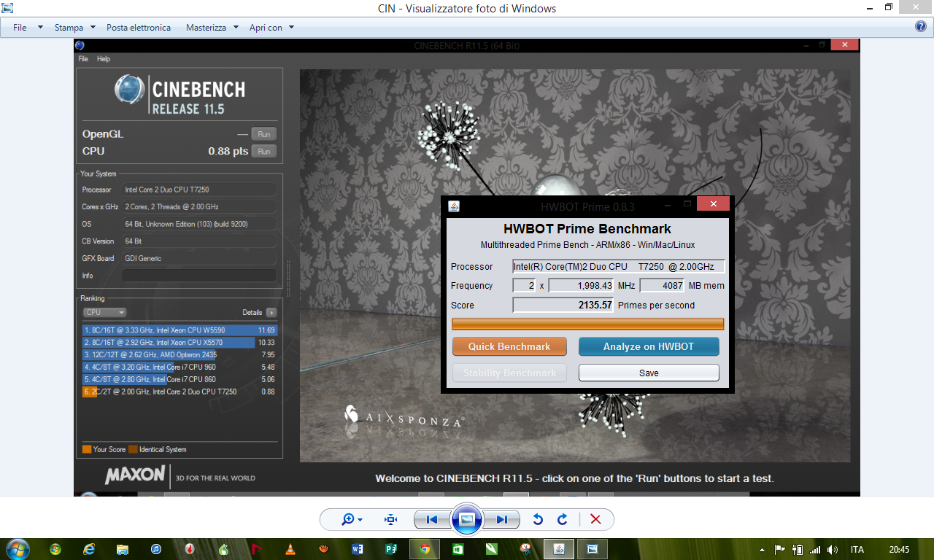Open Microsoft Publisher from the taskbar
The width and height of the screenshot is (934, 560).
click(x=391, y=549)
